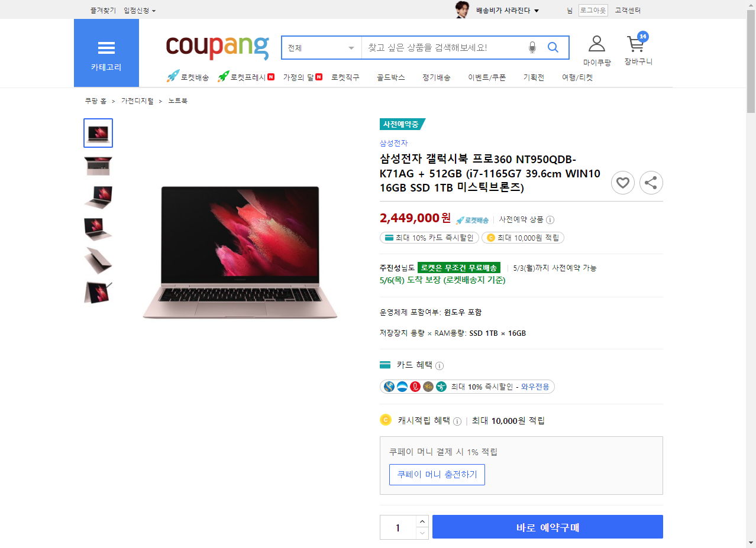Screen dimensions: 756x548
Task: Click the 로켓배송 badge beside the price
Action: [x=472, y=220]
